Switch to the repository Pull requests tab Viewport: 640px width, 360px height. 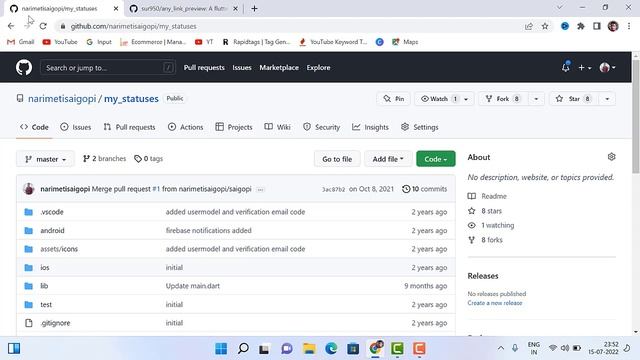129,127
